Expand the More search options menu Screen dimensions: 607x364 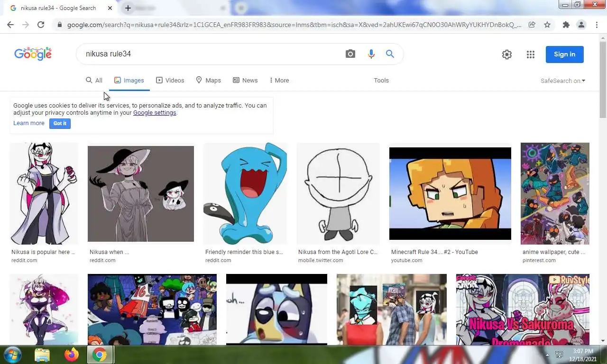[x=279, y=80]
